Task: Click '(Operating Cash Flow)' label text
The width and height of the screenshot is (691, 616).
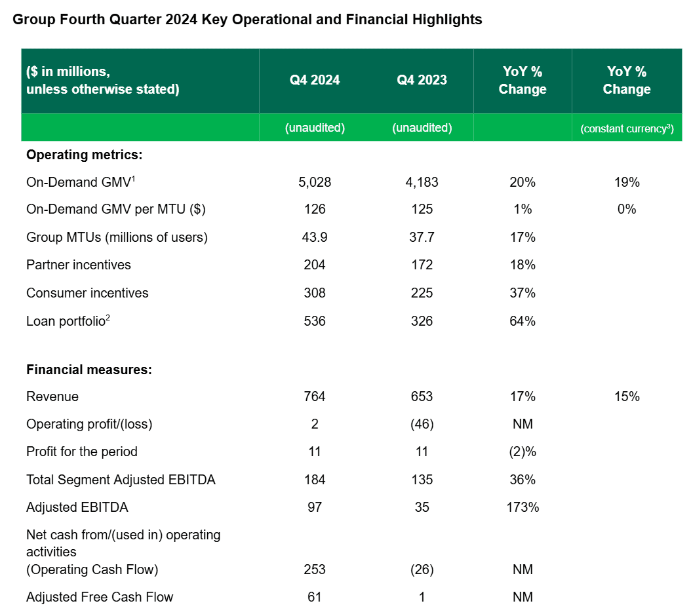Action: 92,569
